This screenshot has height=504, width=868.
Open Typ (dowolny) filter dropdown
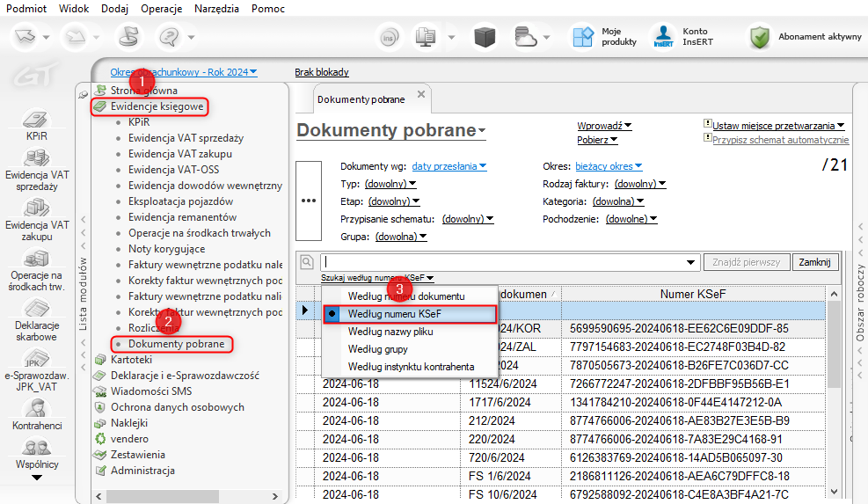click(388, 184)
